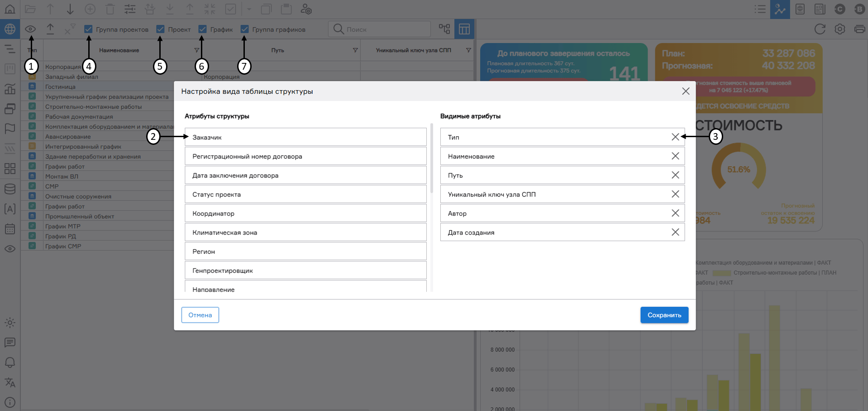868x411 pixels.
Task: Toggle the Проект checkbox
Action: (x=161, y=29)
